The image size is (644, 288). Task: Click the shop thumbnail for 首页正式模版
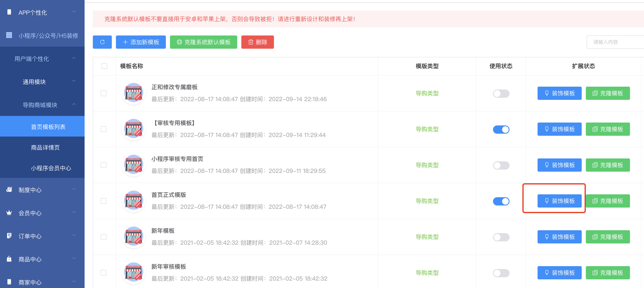pos(134,201)
